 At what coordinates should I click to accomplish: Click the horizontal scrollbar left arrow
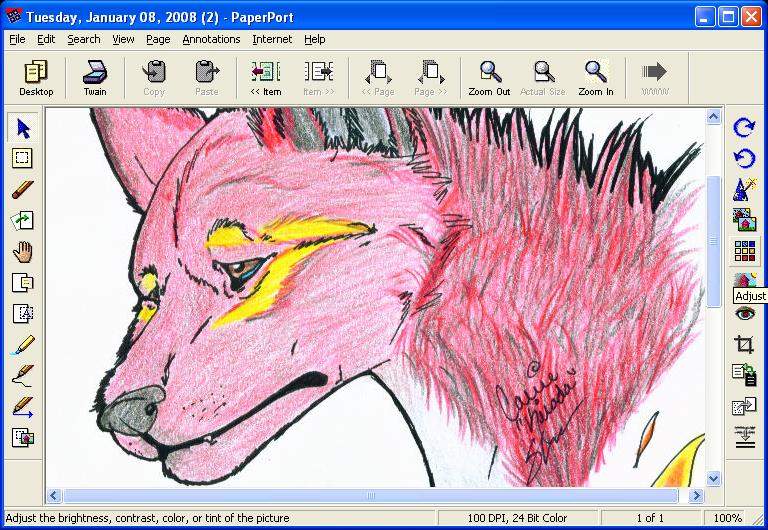click(x=54, y=496)
